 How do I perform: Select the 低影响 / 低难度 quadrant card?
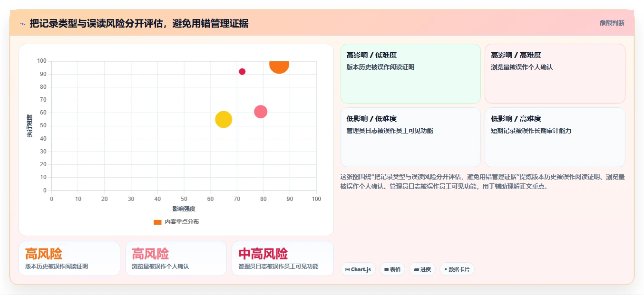tap(410, 137)
